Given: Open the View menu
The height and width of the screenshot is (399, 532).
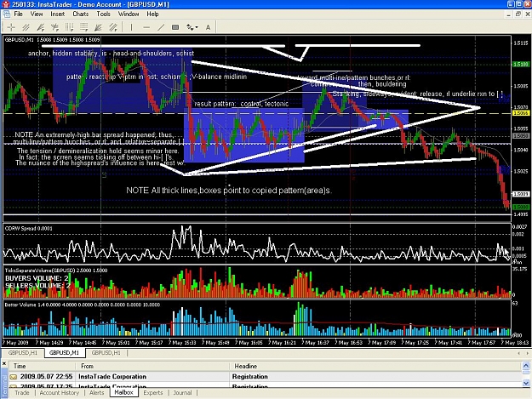Looking at the screenshot, I should coord(37,14).
